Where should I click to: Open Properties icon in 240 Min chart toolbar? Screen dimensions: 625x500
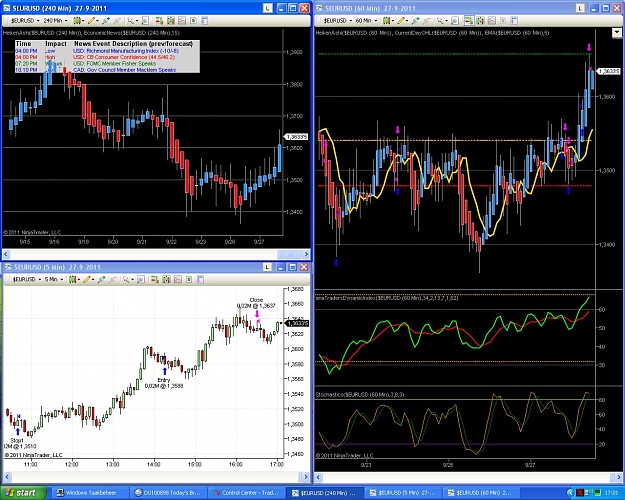tap(204, 20)
